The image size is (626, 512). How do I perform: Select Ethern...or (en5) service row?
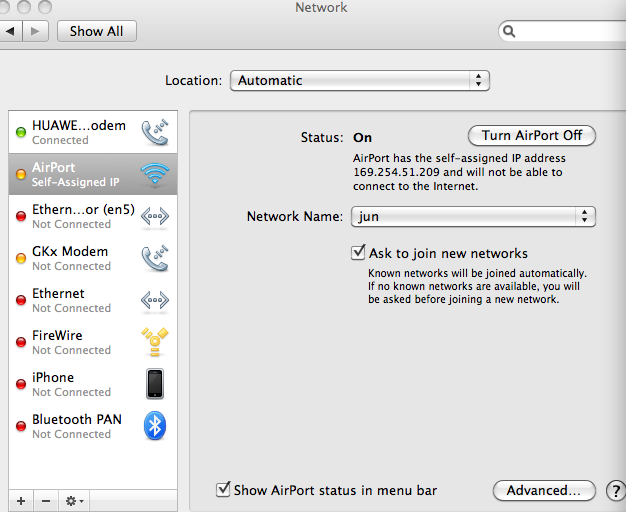[x=93, y=216]
